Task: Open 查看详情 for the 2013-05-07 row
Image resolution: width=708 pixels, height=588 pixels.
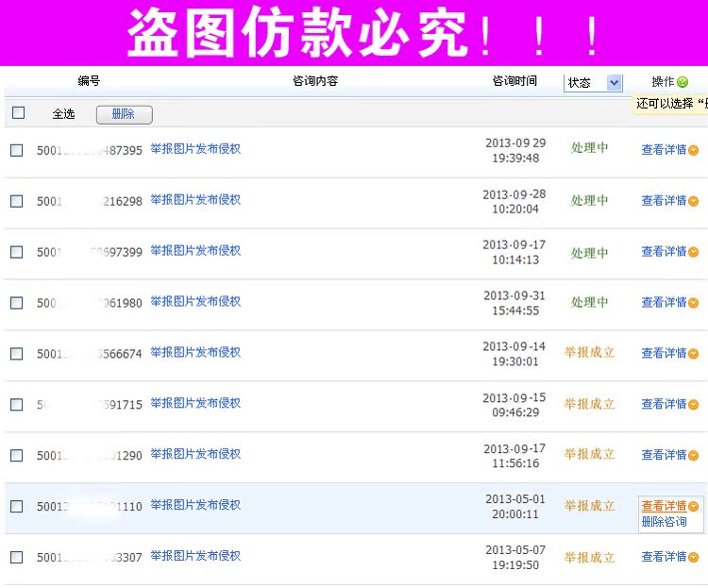Action: [x=664, y=557]
